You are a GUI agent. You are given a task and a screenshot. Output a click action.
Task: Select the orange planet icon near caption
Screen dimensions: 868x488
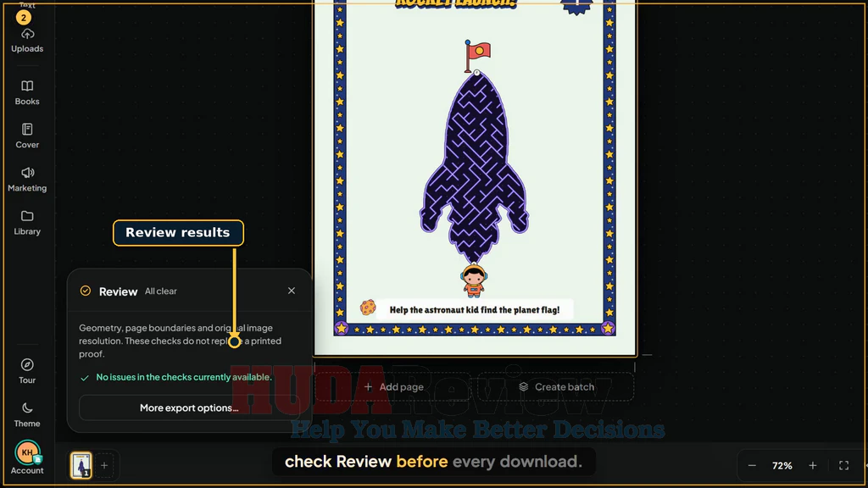368,307
